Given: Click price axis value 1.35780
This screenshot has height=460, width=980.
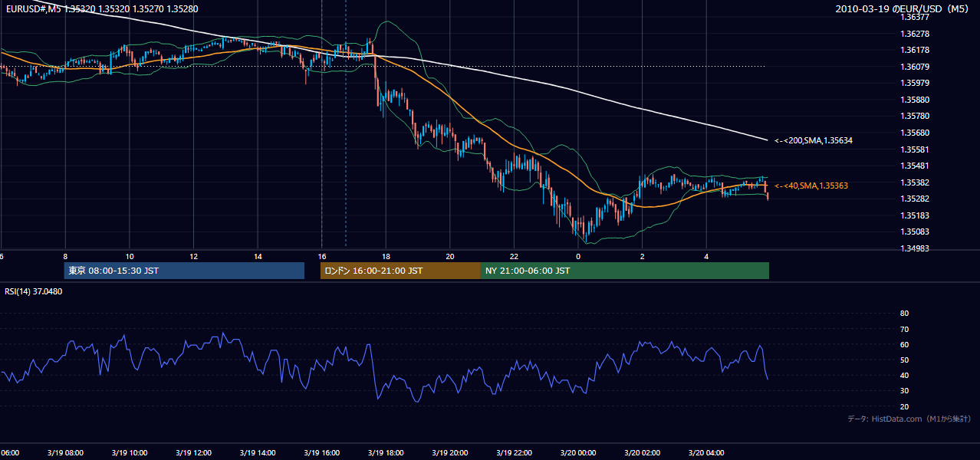Looking at the screenshot, I should [916, 116].
